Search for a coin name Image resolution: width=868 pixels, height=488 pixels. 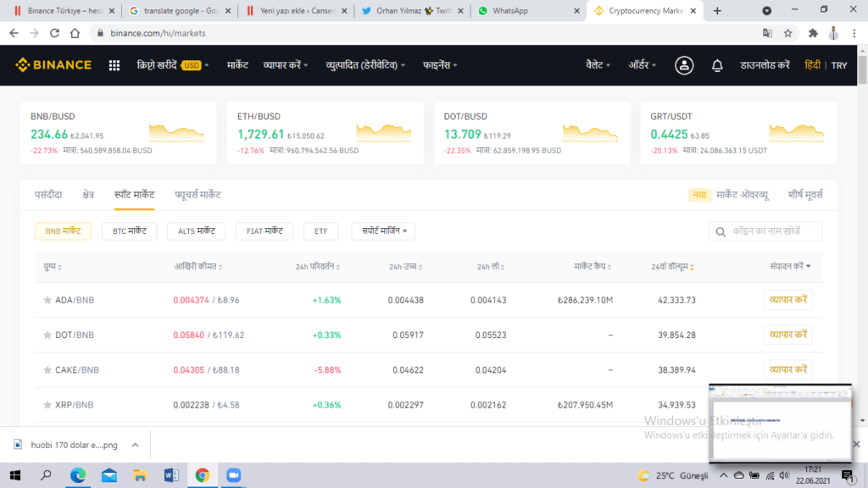(x=765, y=231)
